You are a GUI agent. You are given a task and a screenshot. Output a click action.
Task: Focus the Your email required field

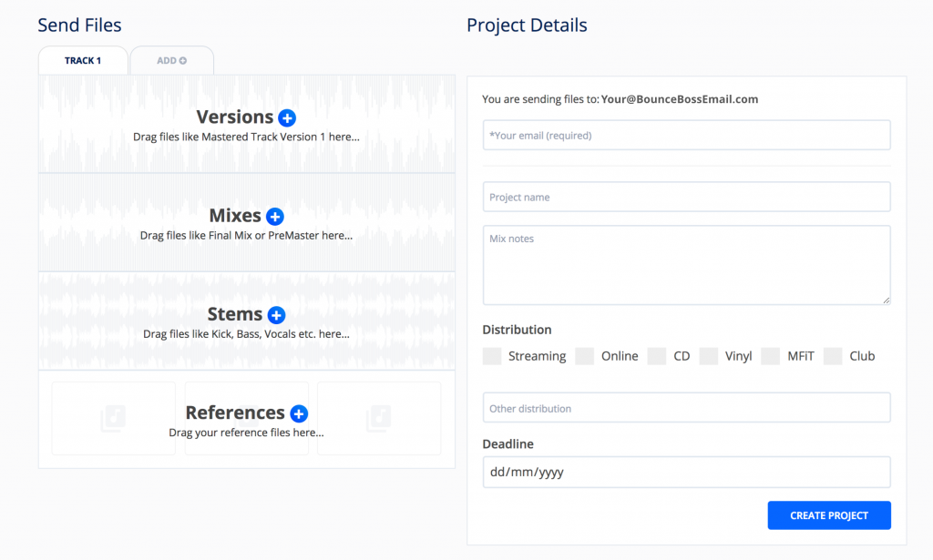(x=686, y=136)
